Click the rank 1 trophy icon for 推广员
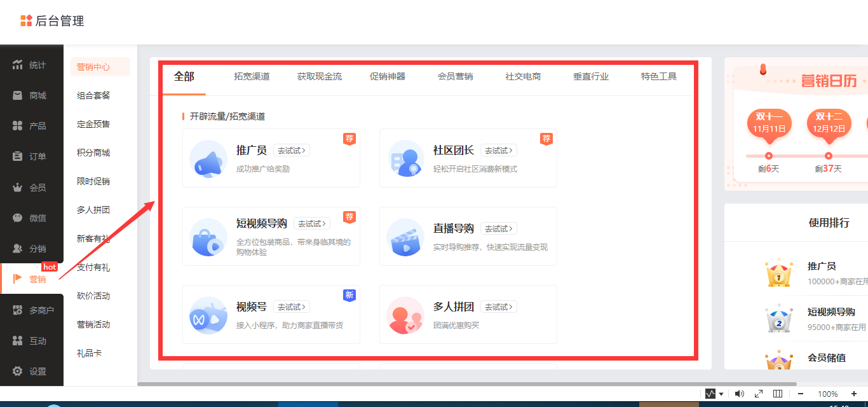Viewport: 868px width, 407px height. (x=778, y=273)
